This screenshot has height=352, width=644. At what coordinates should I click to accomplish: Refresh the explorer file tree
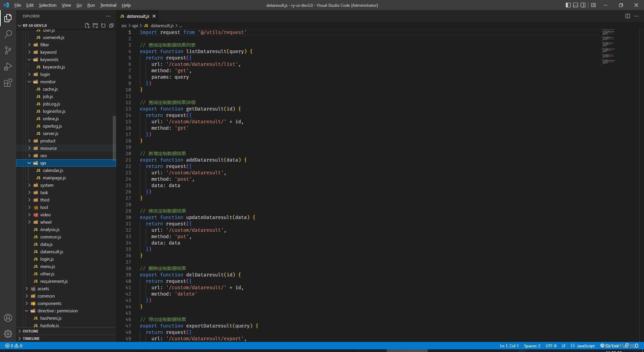coord(103,26)
